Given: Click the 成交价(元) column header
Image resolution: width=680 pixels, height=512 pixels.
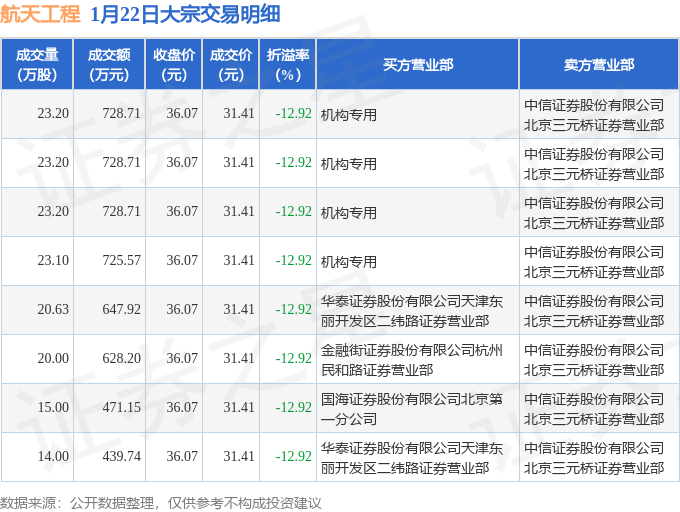Looking at the screenshot, I should (231, 65).
